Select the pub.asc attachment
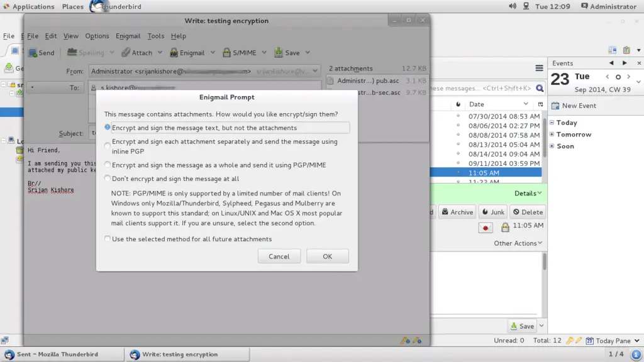Image resolution: width=644 pixels, height=362 pixels. [x=377, y=81]
